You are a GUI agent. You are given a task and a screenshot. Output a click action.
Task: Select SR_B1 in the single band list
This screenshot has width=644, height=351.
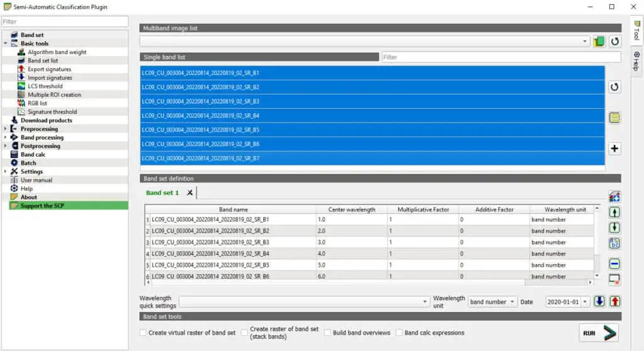372,73
